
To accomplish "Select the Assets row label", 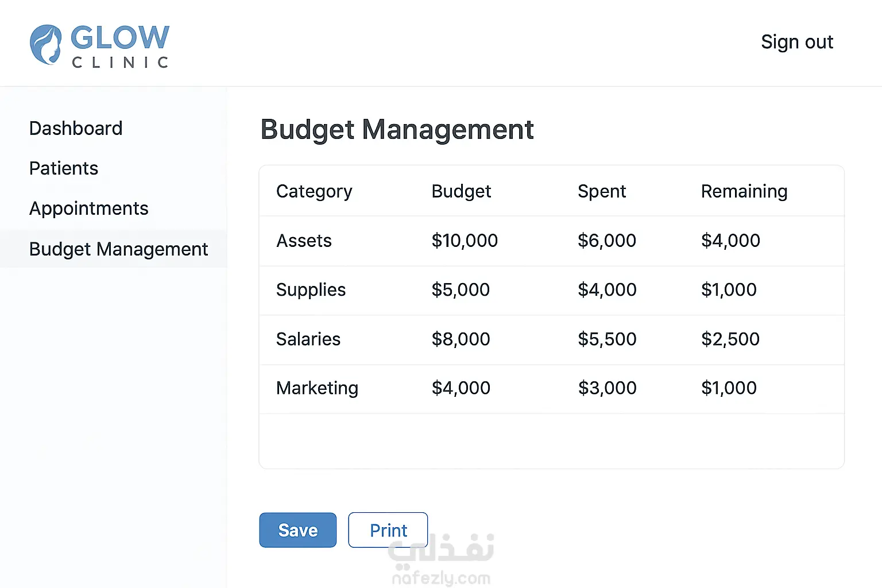I will [x=304, y=241].
